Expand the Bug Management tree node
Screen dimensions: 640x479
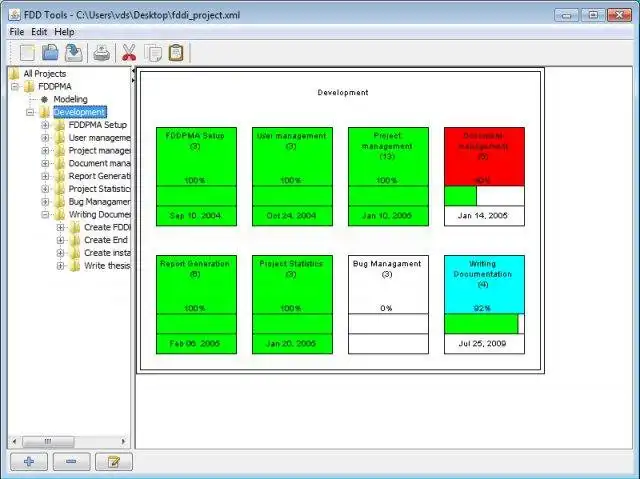(x=45, y=202)
